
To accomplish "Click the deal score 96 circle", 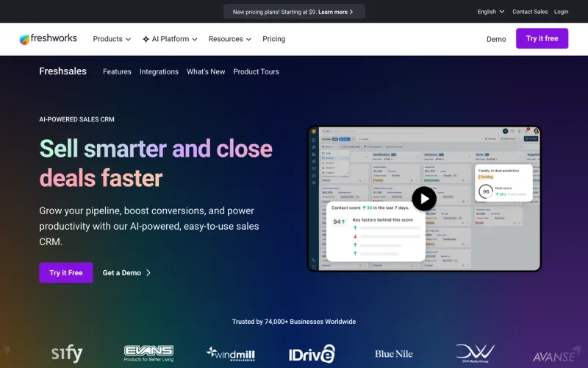I will pyautogui.click(x=486, y=191).
